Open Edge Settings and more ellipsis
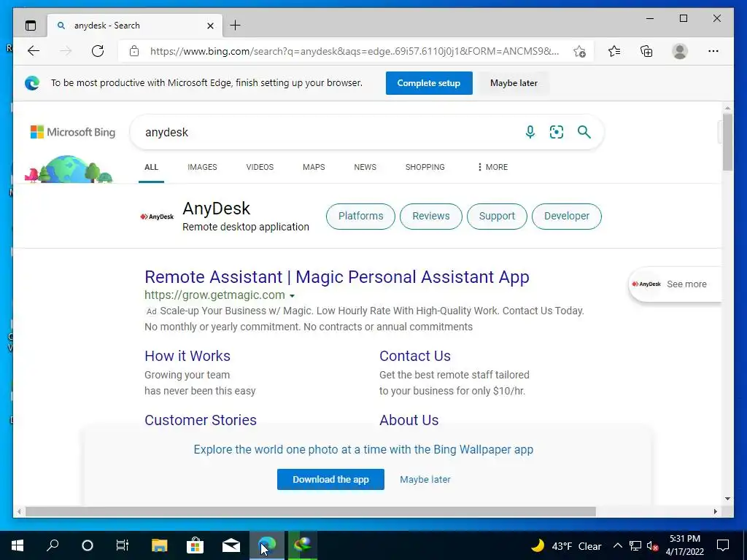Image resolution: width=747 pixels, height=560 pixels. tap(713, 51)
